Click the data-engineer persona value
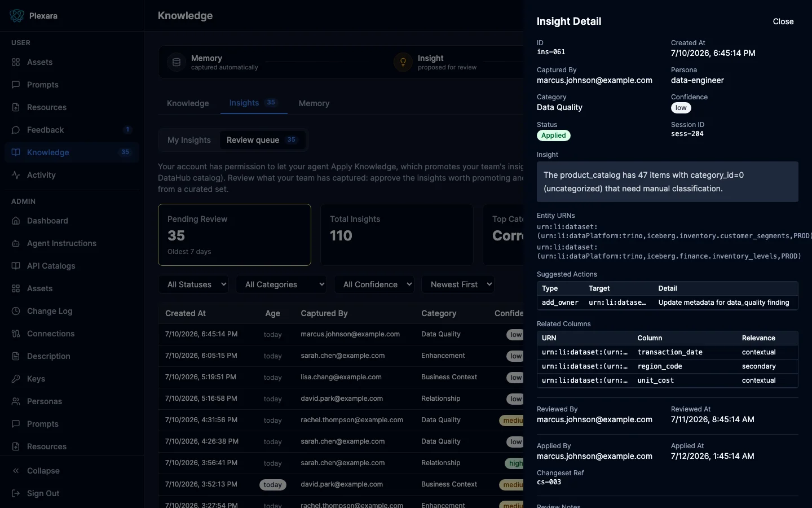This screenshot has width=812, height=508. [x=698, y=80]
